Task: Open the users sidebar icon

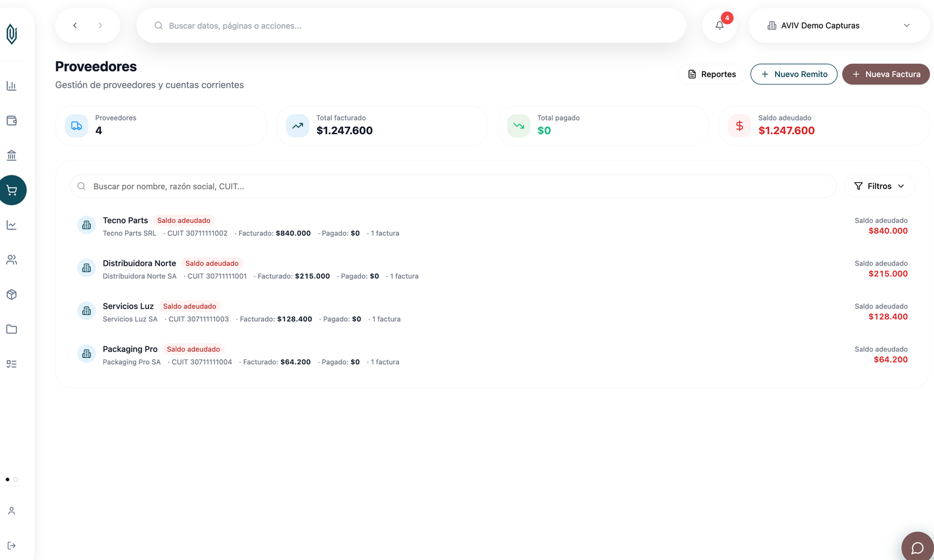Action: point(12,260)
